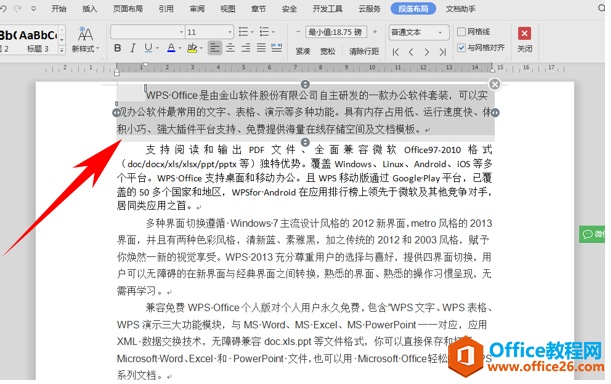Open the 文档助手 tab
611x384 pixels.
click(461, 9)
